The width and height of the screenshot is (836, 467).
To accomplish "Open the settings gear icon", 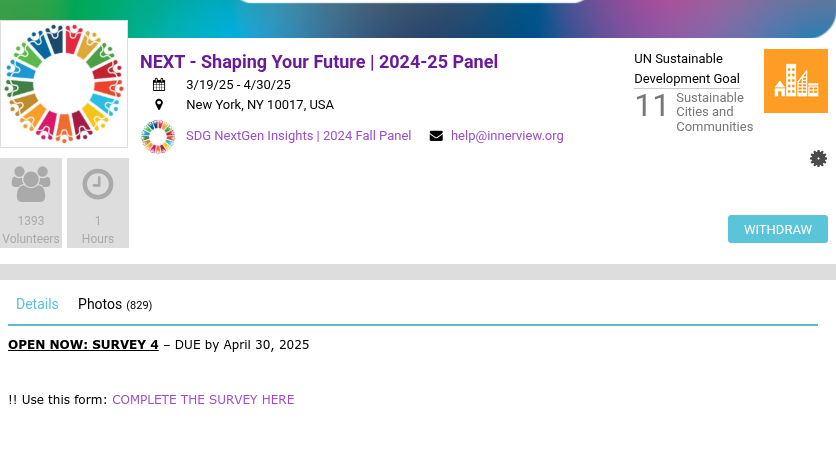I will 818,158.
